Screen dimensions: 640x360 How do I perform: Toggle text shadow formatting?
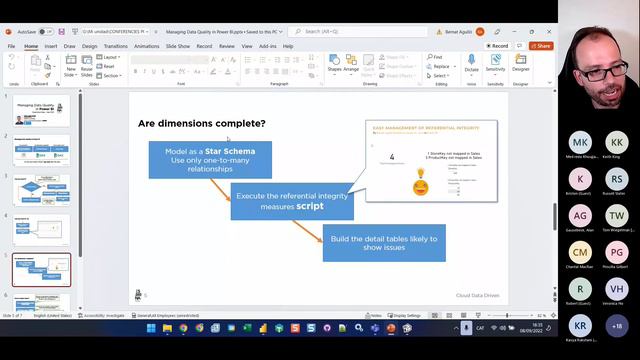point(163,72)
